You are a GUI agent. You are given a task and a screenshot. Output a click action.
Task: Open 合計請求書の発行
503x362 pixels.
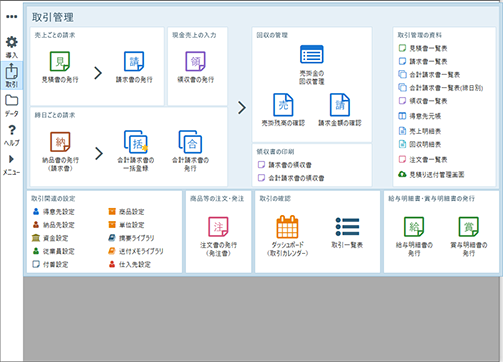pyautogui.click(x=190, y=151)
